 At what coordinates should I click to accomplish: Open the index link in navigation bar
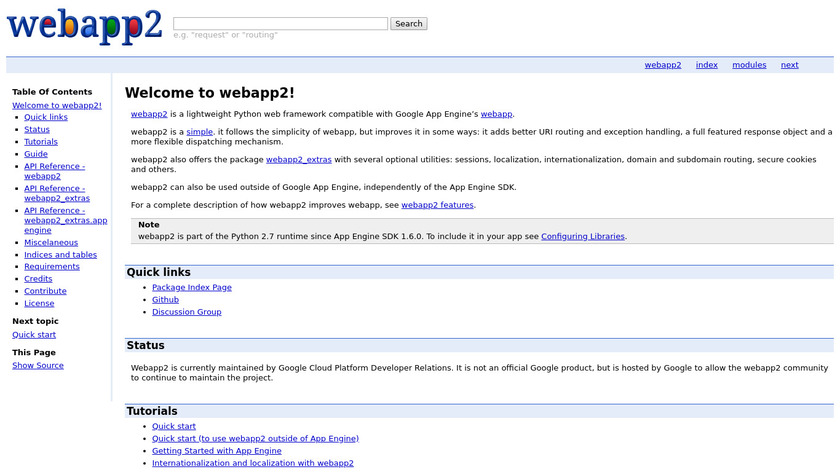tap(707, 65)
